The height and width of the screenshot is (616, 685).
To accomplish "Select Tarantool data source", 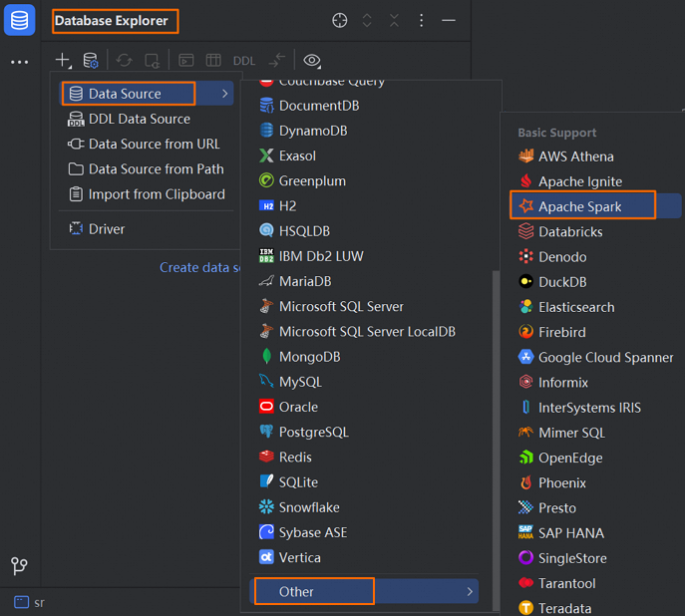I will [595, 583].
